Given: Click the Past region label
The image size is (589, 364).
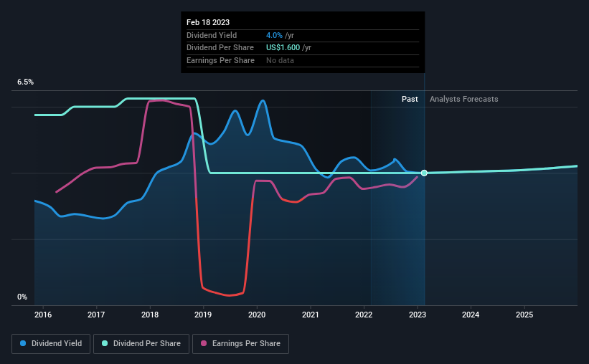Looking at the screenshot, I should 410,99.
